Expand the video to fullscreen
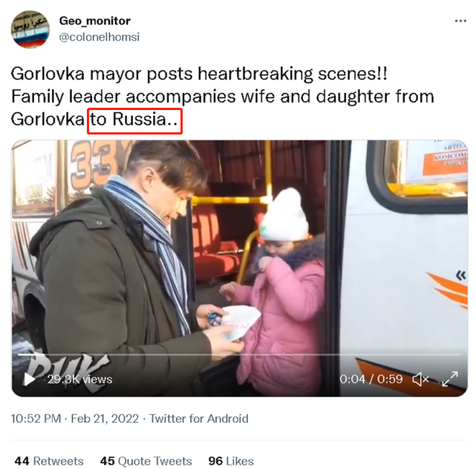The width and height of the screenshot is (476, 469). tap(450, 379)
